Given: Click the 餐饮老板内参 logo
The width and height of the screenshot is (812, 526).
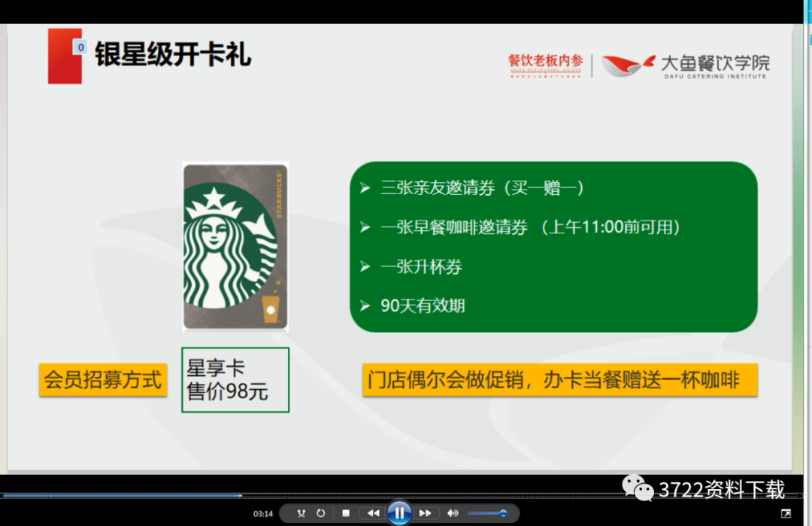Looking at the screenshot, I should click(545, 65).
